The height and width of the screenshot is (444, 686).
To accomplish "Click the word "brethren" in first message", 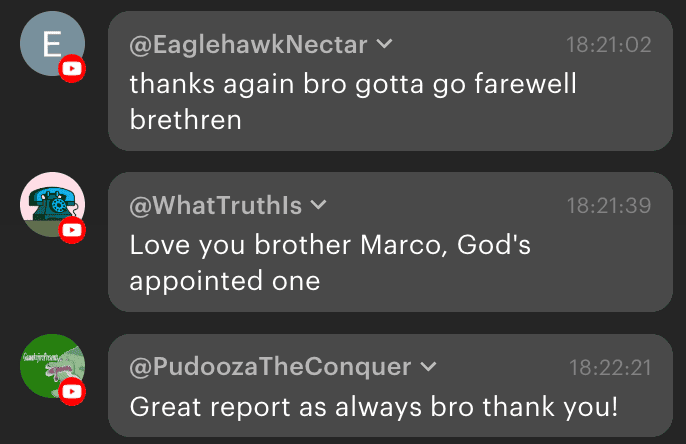I will [186, 120].
